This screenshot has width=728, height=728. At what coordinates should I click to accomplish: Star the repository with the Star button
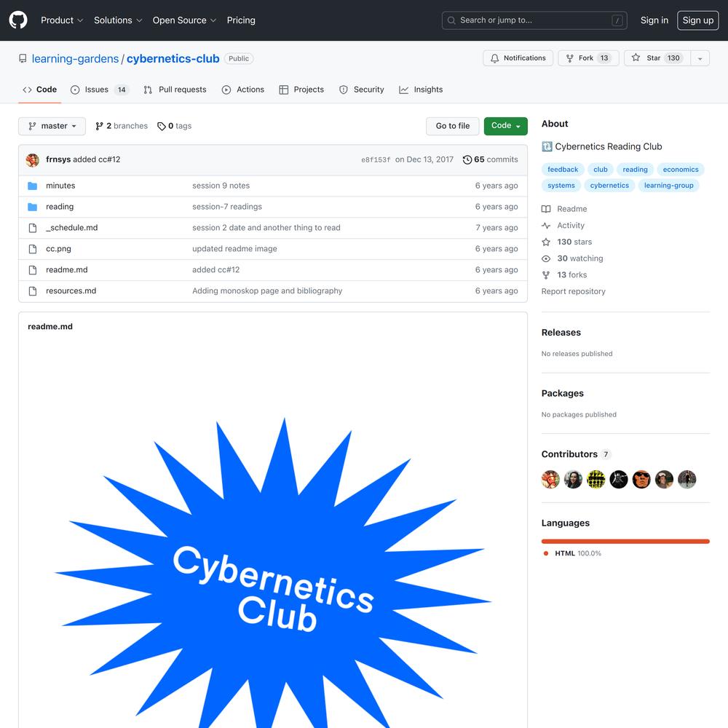657,58
